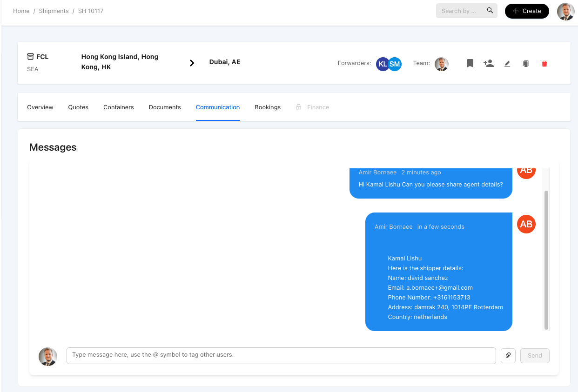This screenshot has width=578, height=392.
Task: Go to the Containers tab
Action: (x=119, y=107)
